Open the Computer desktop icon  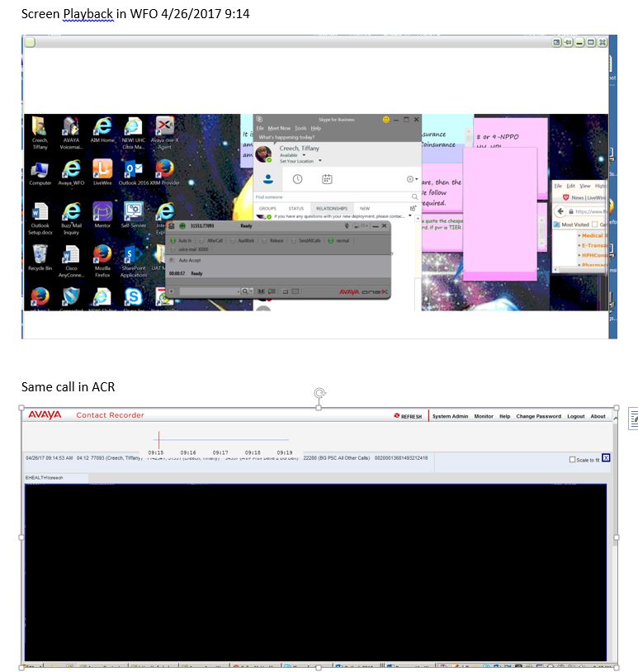[40, 173]
